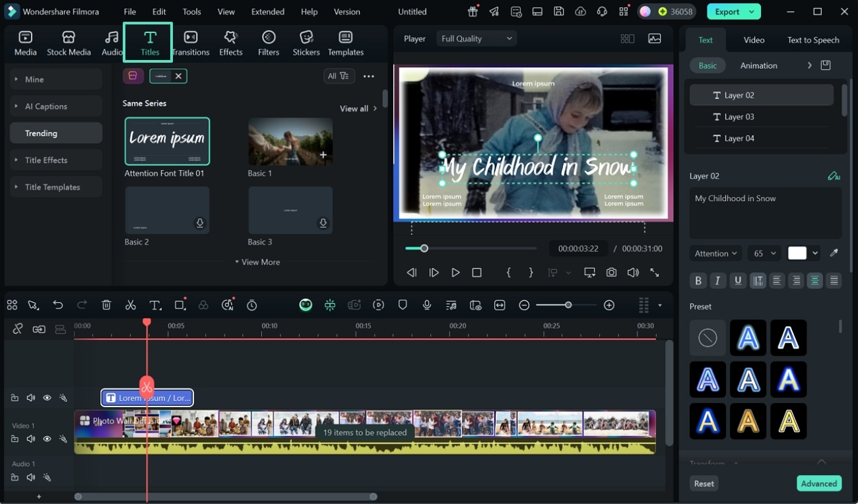Expand the AI Captions category

56,106
